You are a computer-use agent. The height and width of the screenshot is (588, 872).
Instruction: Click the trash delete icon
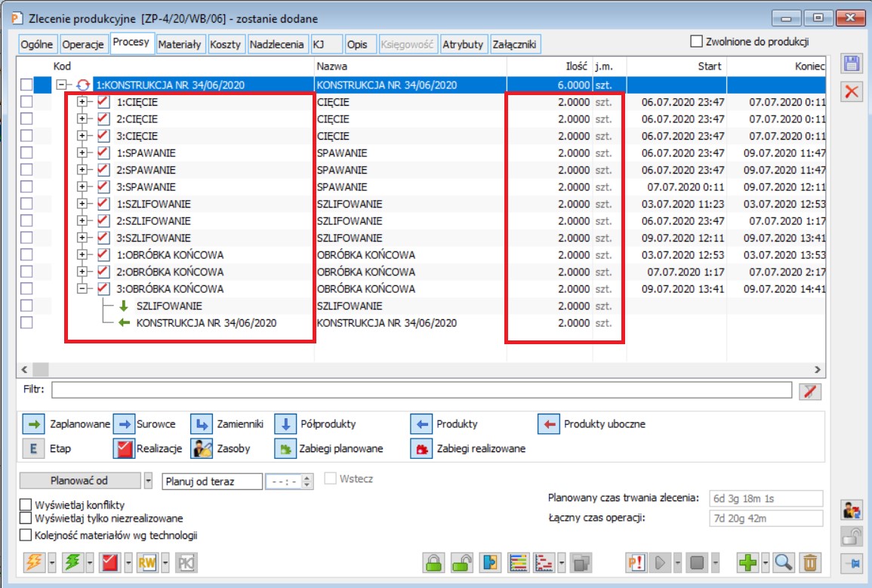tap(809, 562)
